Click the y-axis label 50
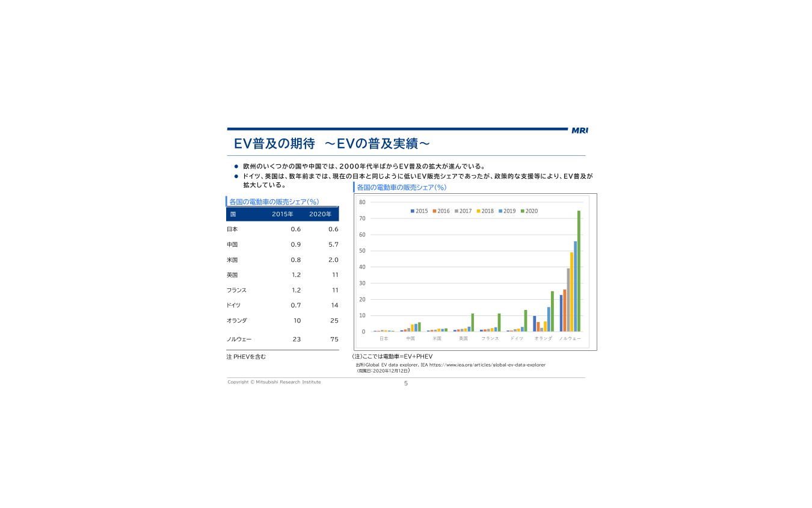The height and width of the screenshot is (508, 812). click(x=362, y=251)
